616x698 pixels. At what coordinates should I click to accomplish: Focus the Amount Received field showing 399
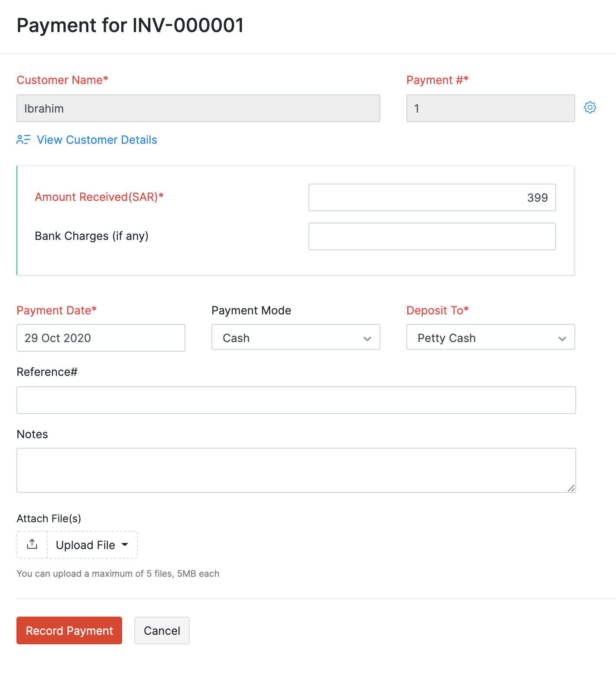(x=432, y=197)
